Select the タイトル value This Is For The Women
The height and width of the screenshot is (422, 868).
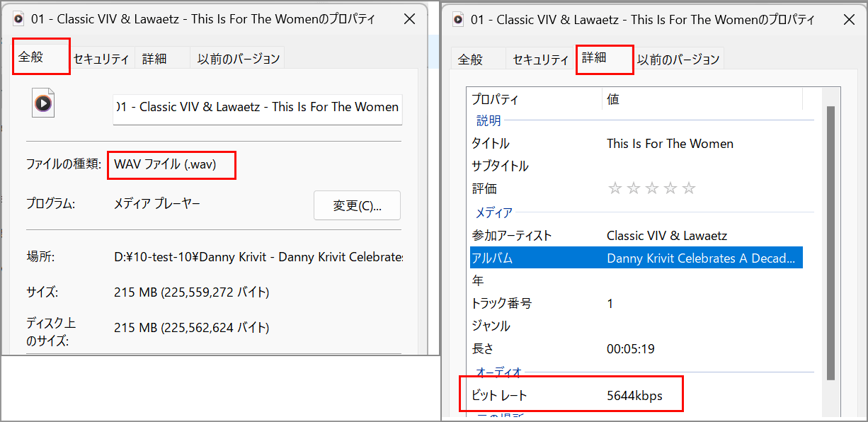[x=669, y=144]
